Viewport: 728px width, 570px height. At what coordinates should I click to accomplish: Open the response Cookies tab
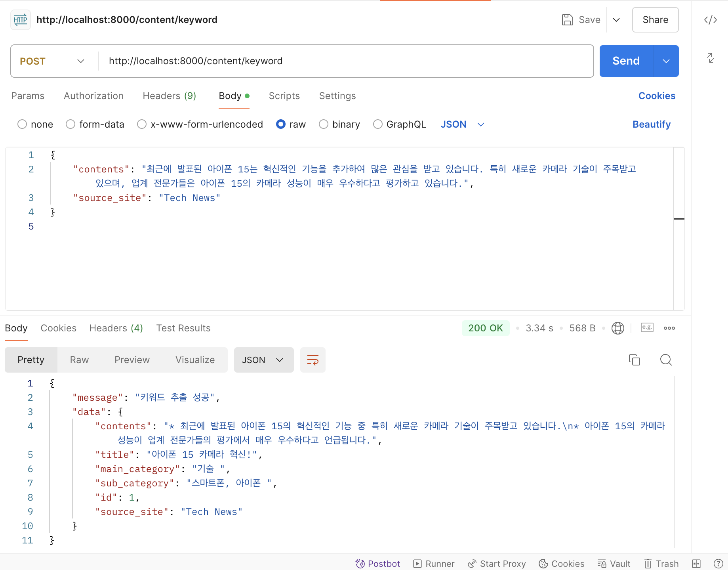[59, 328]
